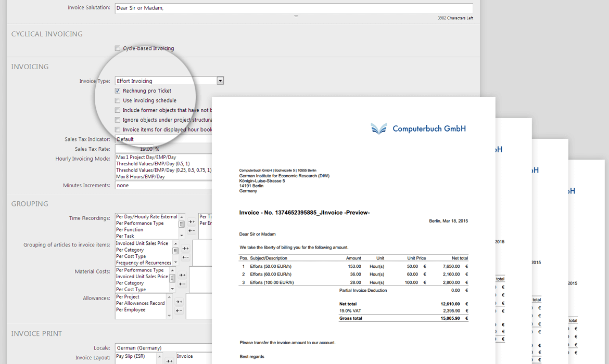
Task: Select Per Cost Type in article grouping list
Action: (x=131, y=256)
